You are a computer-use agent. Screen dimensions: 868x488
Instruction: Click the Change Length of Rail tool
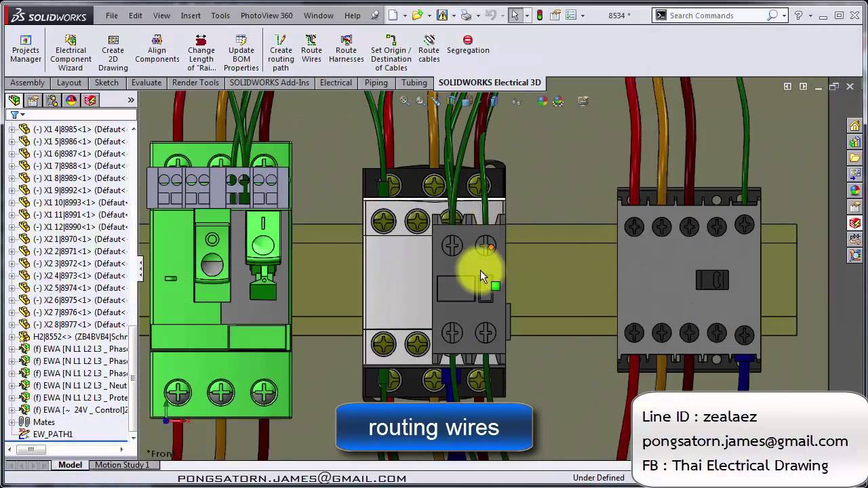(x=201, y=54)
